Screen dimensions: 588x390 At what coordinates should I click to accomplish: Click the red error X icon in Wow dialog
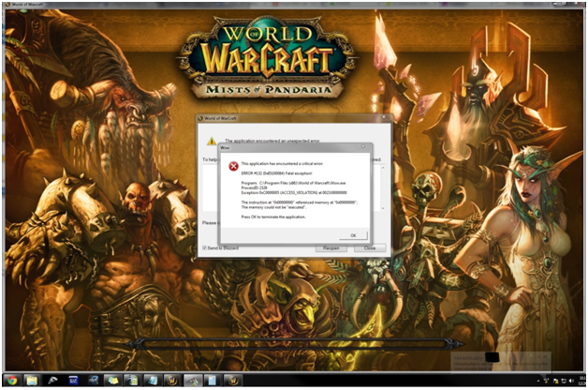[233, 166]
